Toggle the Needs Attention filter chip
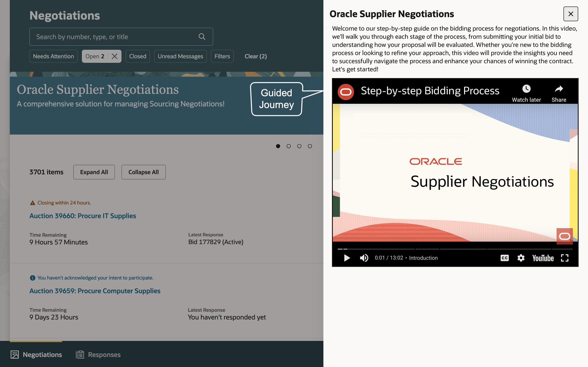The width and height of the screenshot is (588, 367). [53, 56]
